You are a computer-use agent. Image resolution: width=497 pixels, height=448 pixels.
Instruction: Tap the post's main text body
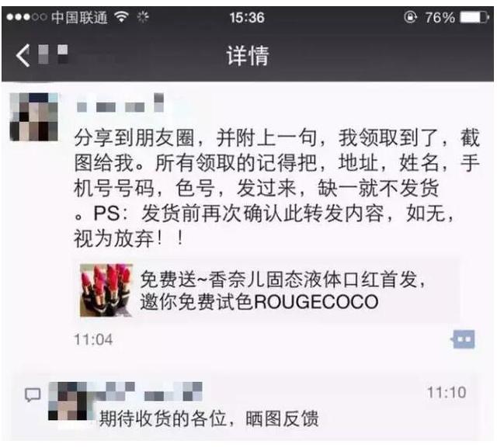(x=276, y=188)
